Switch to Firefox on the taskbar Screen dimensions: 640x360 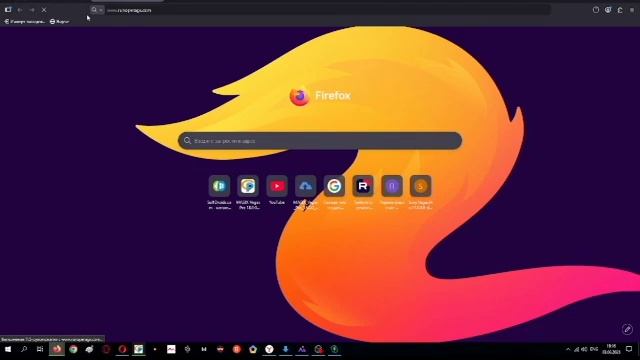[x=57, y=349]
